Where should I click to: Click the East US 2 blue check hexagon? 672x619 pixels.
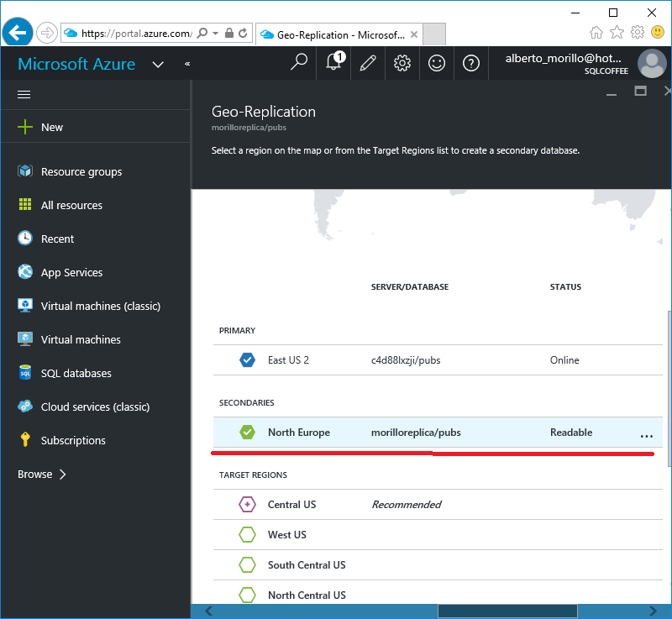[x=247, y=359]
